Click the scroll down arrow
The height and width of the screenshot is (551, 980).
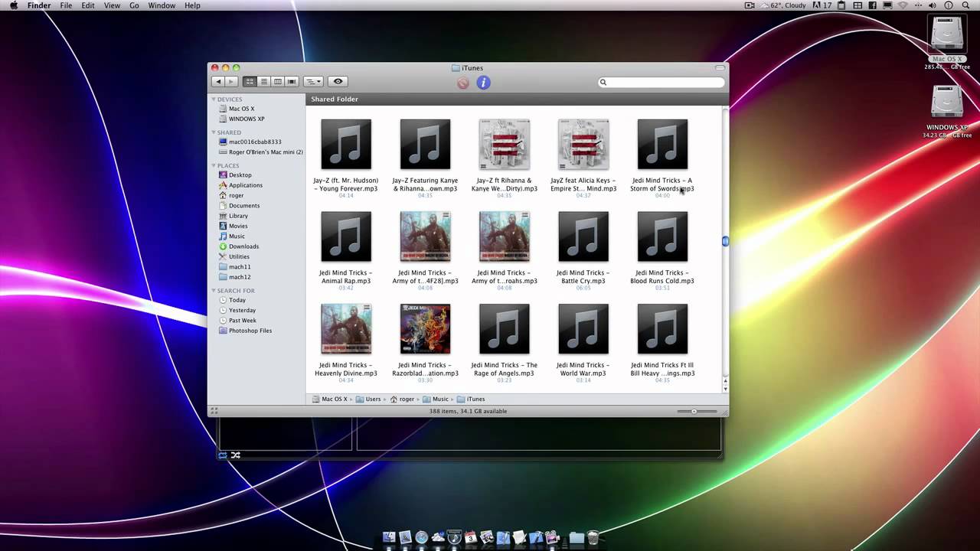click(725, 389)
